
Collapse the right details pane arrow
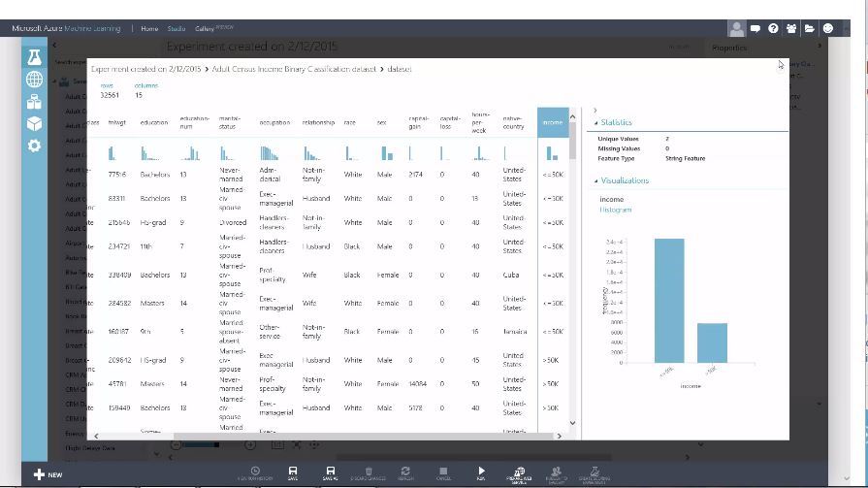595,111
